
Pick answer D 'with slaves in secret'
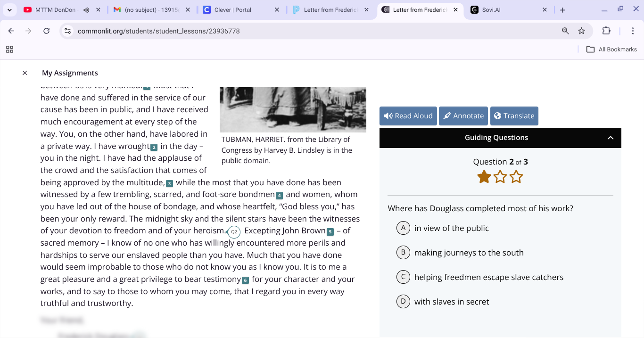(x=403, y=302)
